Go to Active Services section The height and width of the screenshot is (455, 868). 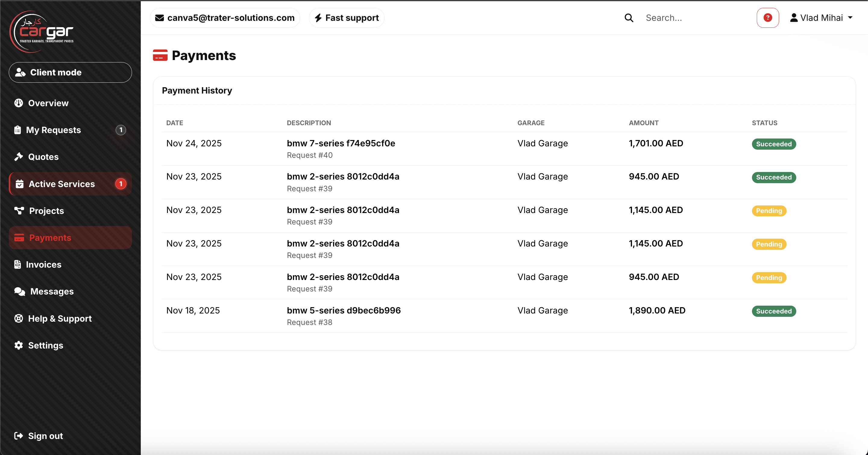62,184
